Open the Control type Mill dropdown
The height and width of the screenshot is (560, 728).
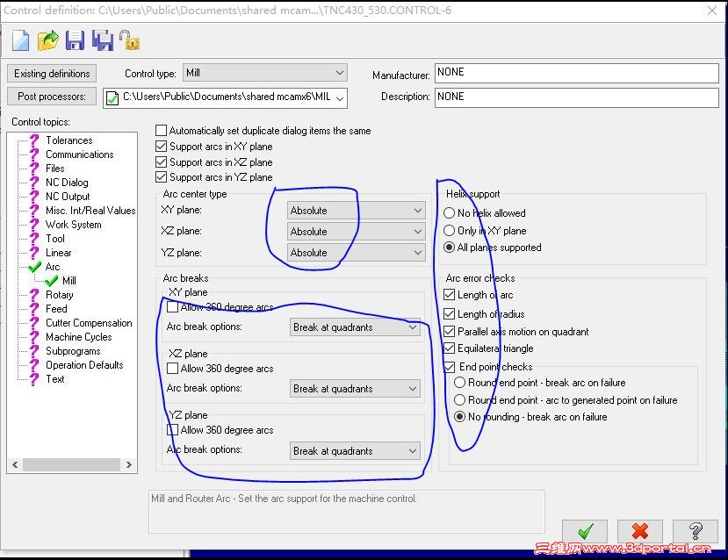point(265,72)
